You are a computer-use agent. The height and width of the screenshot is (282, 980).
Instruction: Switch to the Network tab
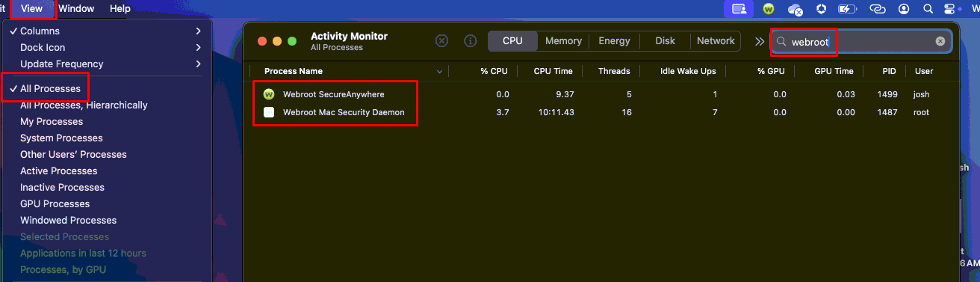click(x=716, y=41)
